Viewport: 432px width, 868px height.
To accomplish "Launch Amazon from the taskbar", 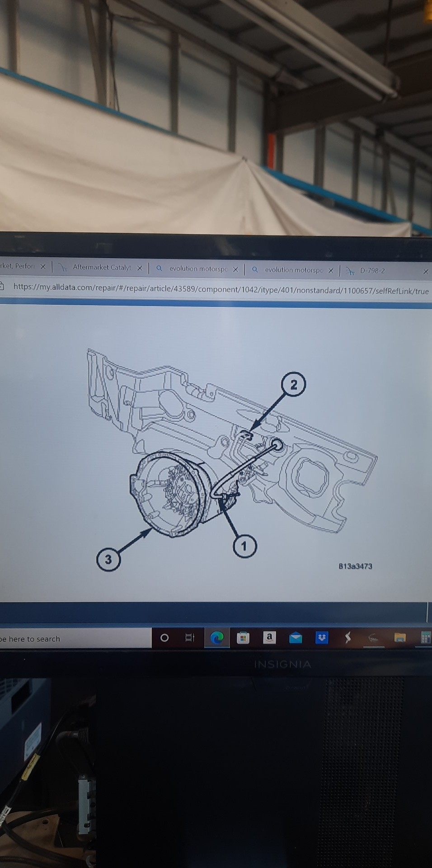I will coord(269,637).
